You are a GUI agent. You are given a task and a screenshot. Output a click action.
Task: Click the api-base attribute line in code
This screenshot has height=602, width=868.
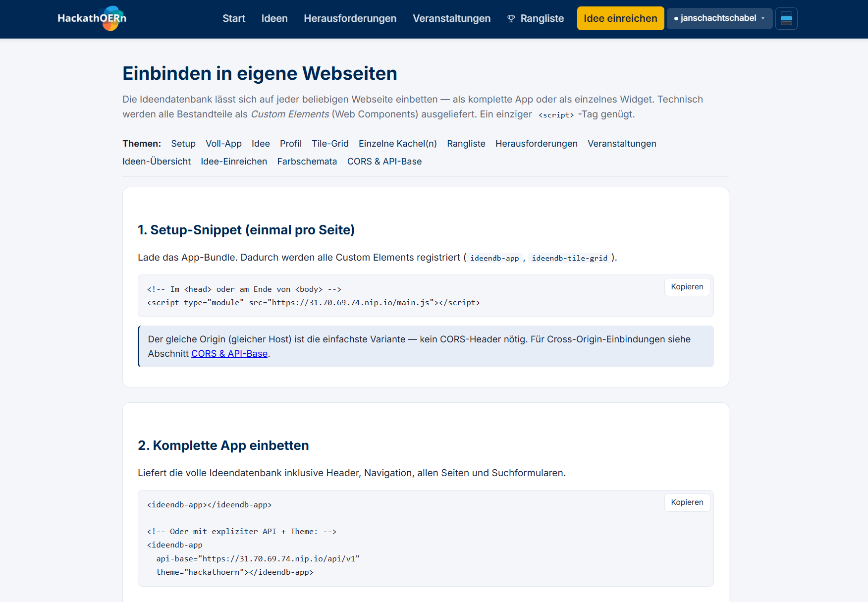pyautogui.click(x=258, y=559)
